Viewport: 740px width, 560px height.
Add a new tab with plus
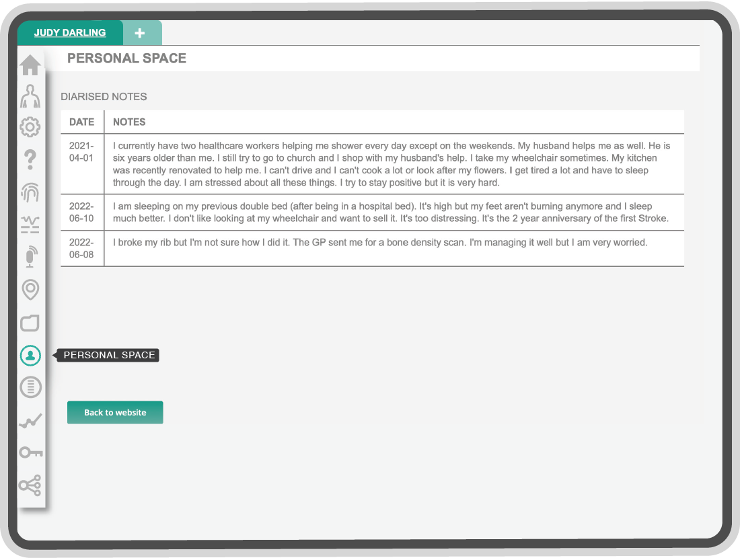tap(140, 33)
